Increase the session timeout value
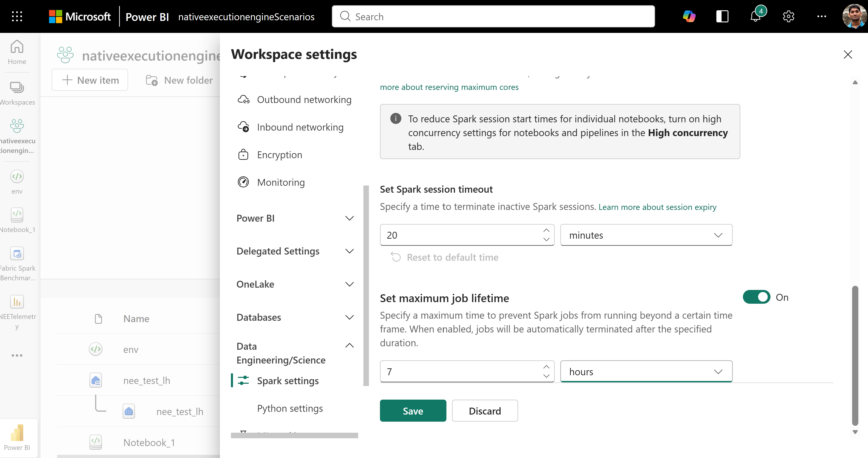 tap(546, 230)
